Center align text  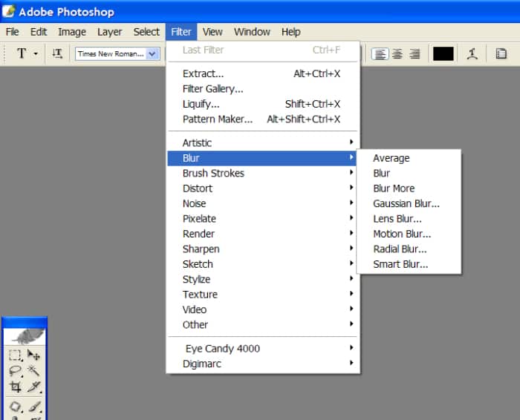[397, 53]
